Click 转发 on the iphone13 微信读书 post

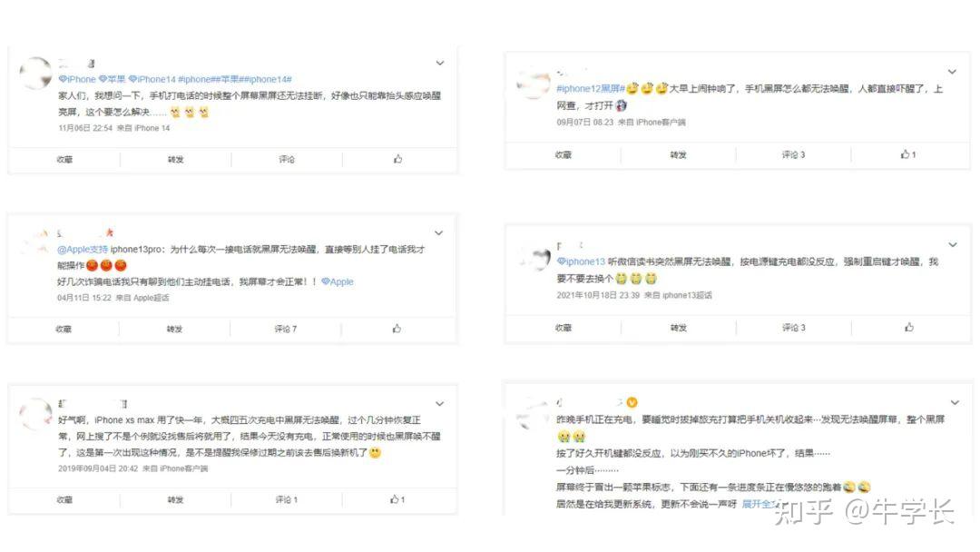point(678,328)
